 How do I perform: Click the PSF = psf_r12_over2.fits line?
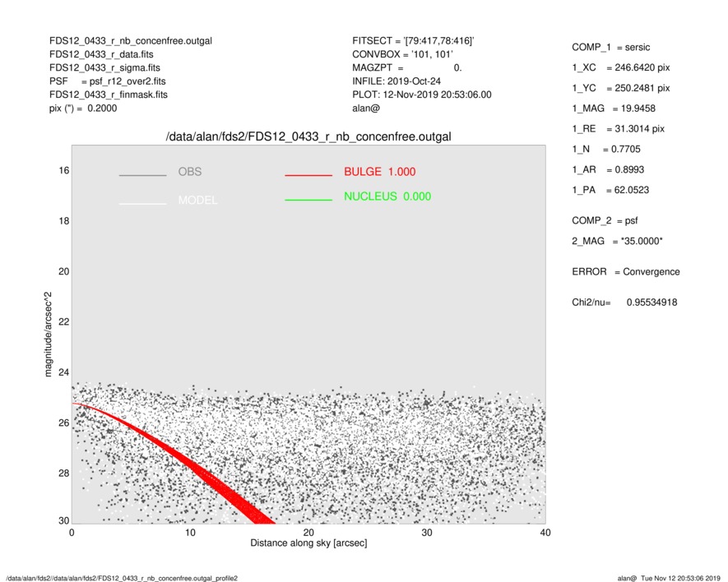107,81
